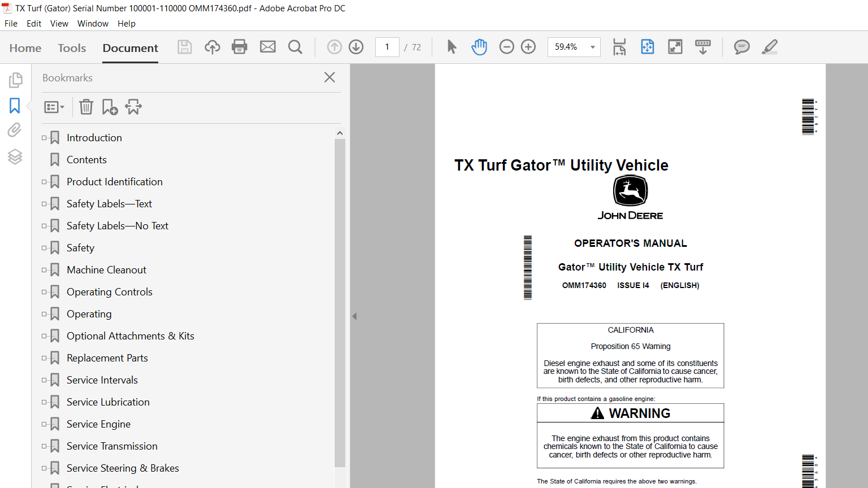Click the page number input field
868x488 pixels.
click(387, 47)
